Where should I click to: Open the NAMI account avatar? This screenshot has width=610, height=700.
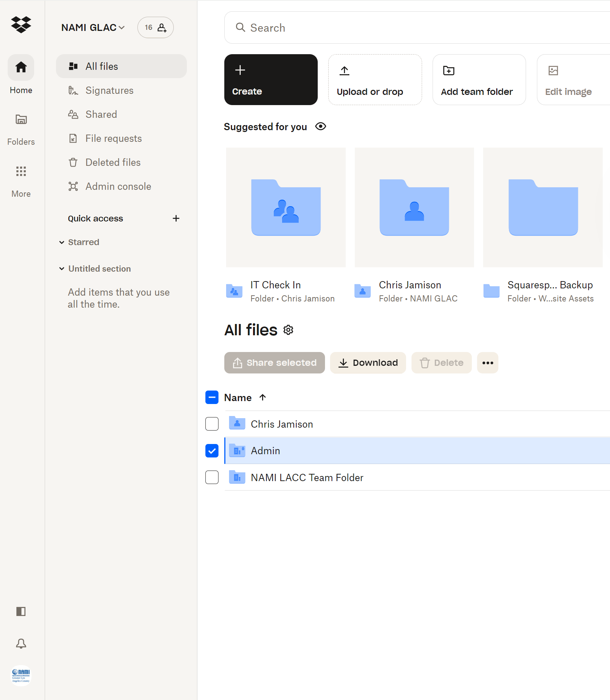point(21,676)
